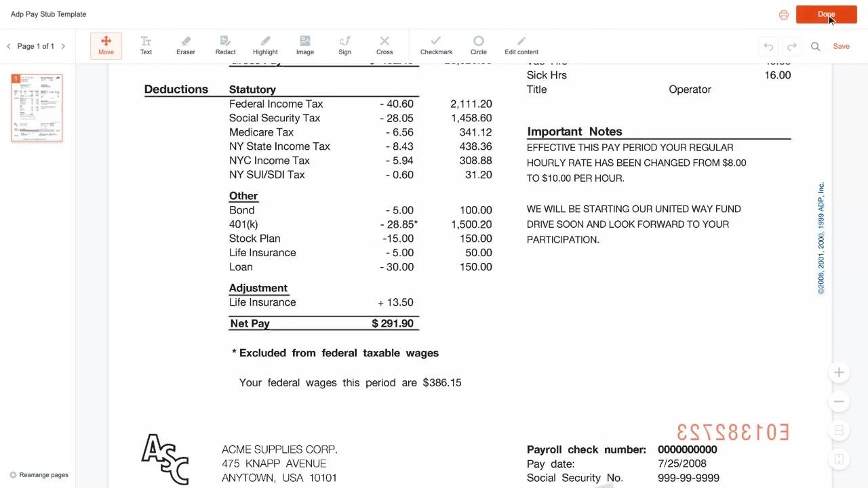
Task: Click the 'Net Pay' label
Action: 250,323
